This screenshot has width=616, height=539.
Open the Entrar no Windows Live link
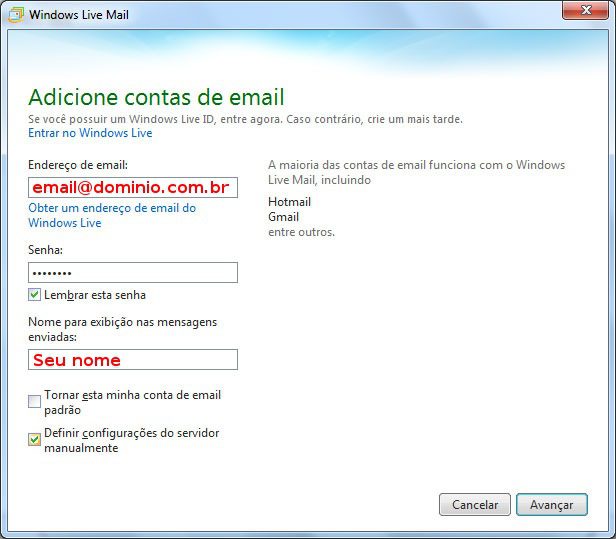pos(90,133)
